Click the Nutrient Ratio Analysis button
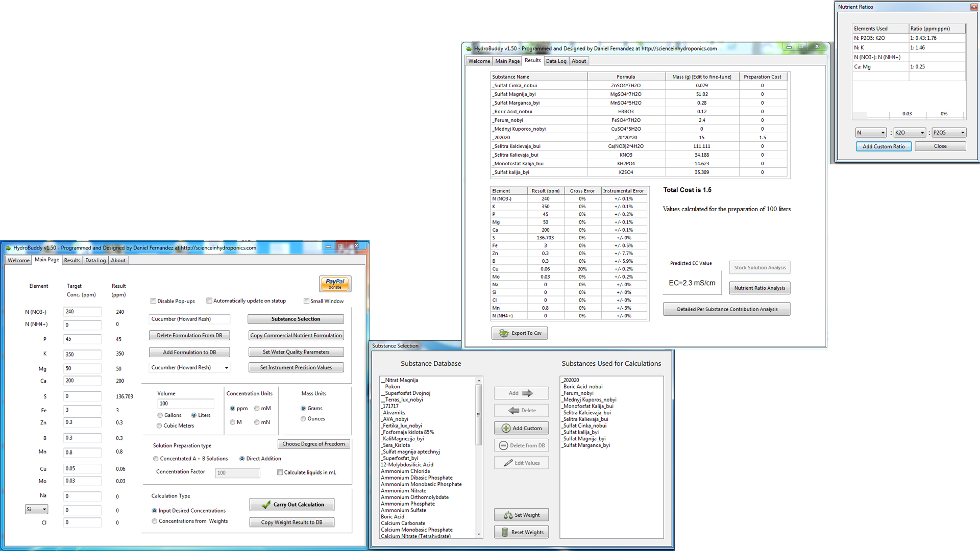 (759, 288)
